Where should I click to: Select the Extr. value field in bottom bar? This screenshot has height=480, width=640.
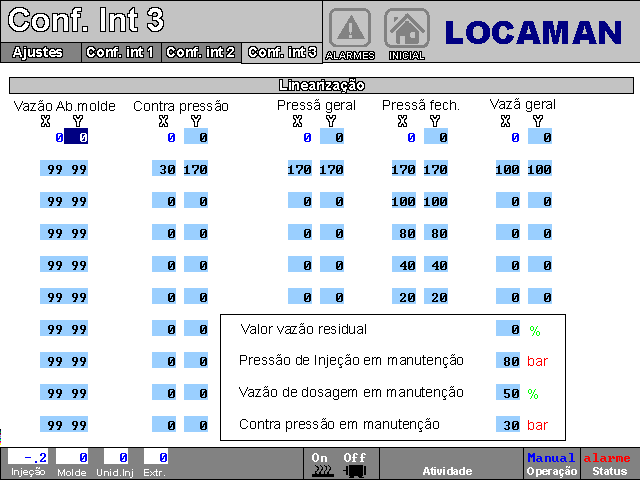pyautogui.click(x=155, y=457)
